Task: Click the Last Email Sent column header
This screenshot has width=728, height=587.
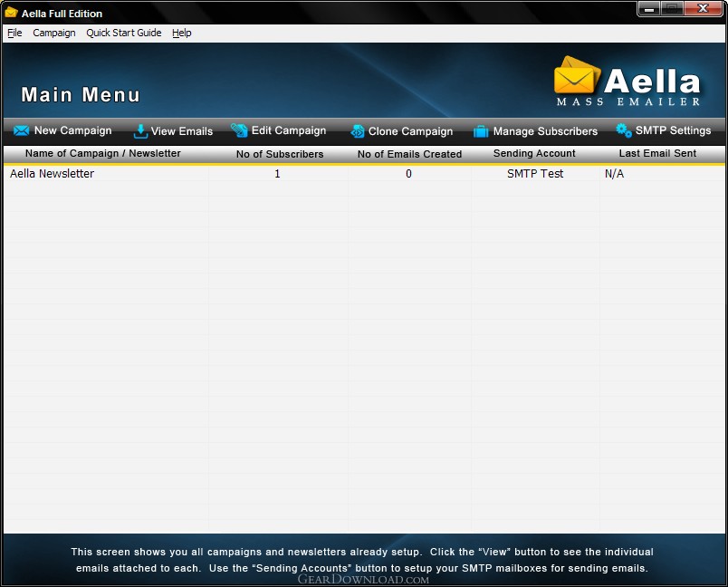Action: pyautogui.click(x=657, y=154)
